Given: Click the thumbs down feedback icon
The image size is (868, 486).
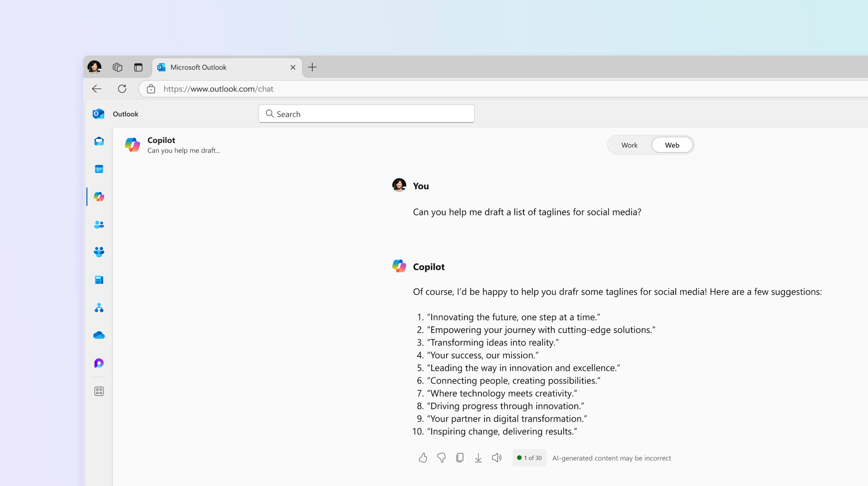Looking at the screenshot, I should pos(441,458).
